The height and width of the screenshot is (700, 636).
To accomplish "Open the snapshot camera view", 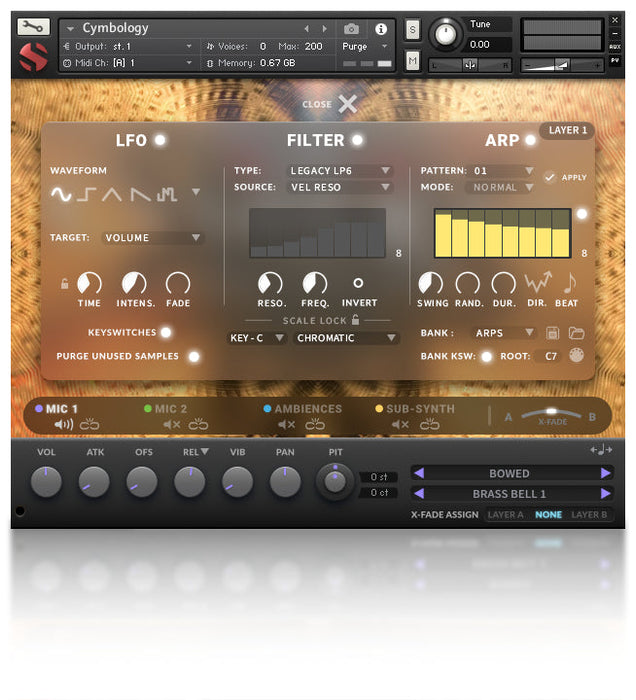I will click(352, 29).
